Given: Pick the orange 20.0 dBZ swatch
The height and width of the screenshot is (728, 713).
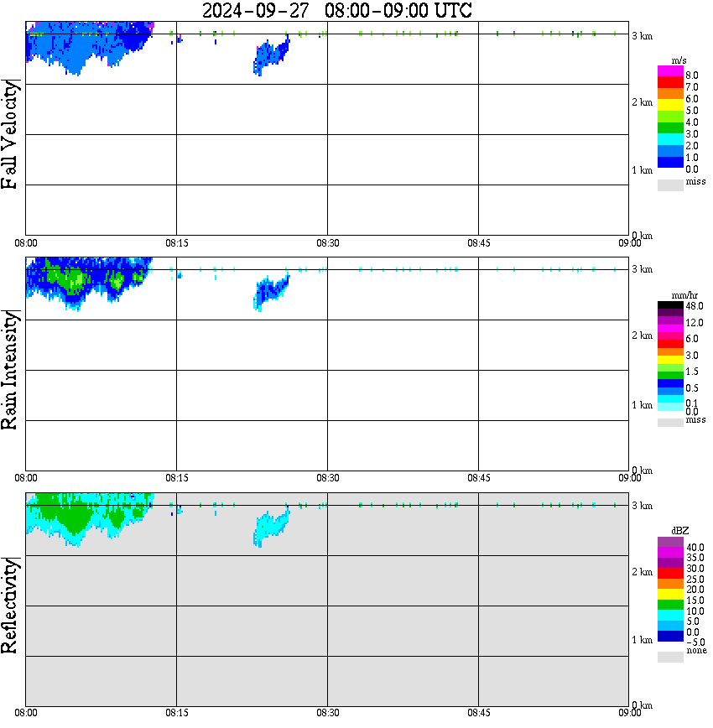Looking at the screenshot, I should (670, 584).
